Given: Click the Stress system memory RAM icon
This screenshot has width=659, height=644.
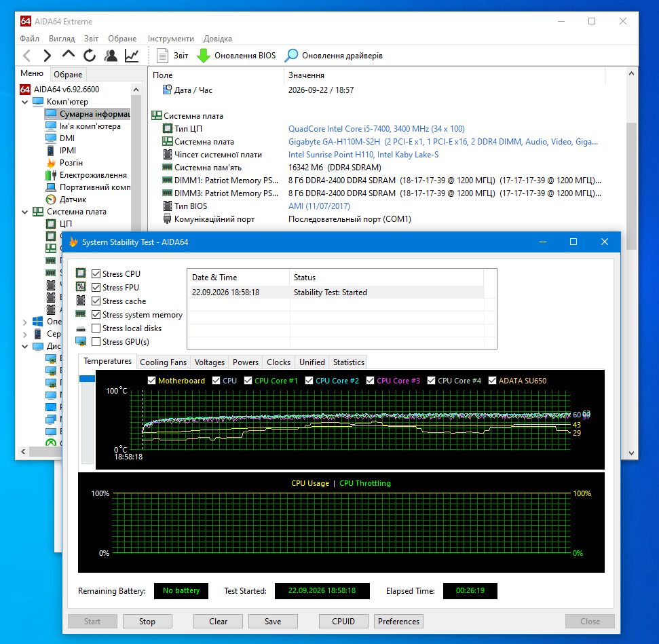Looking at the screenshot, I should coord(81,314).
